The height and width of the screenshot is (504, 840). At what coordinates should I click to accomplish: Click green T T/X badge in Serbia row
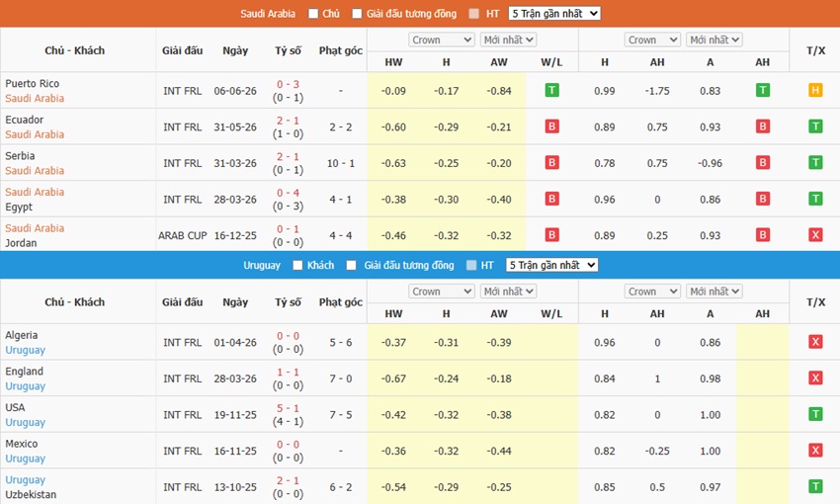click(815, 162)
